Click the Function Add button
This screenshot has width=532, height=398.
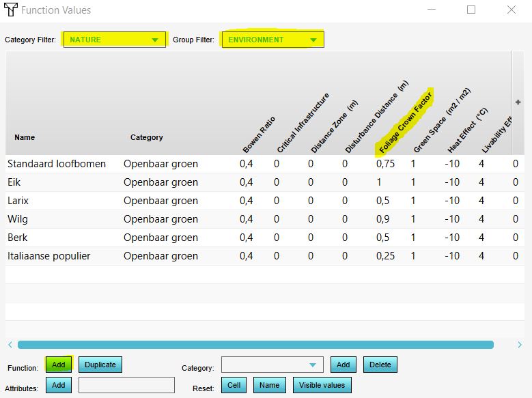[59, 365]
